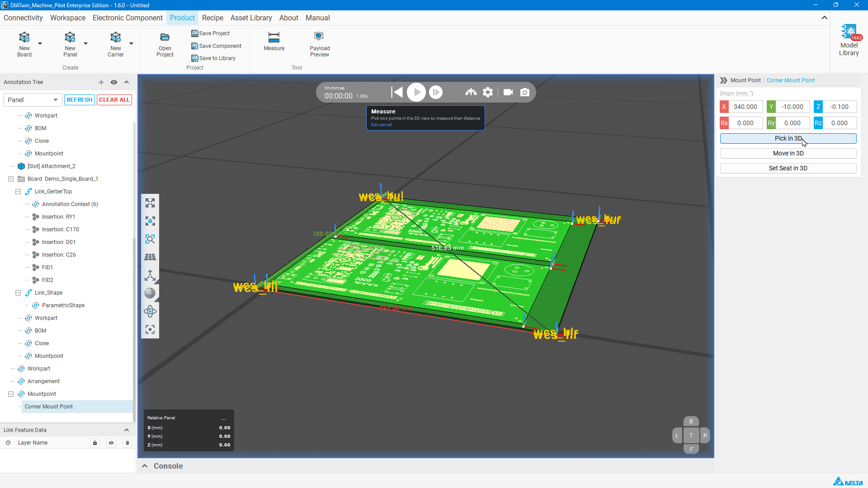
Task: Collapse the Link Feature Data panel
Action: [127, 430]
